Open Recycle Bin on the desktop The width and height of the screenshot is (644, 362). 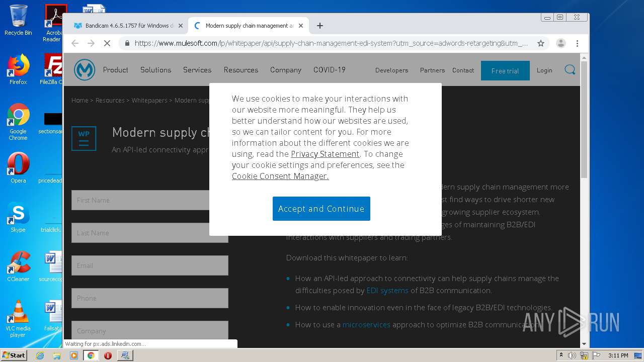click(x=18, y=20)
